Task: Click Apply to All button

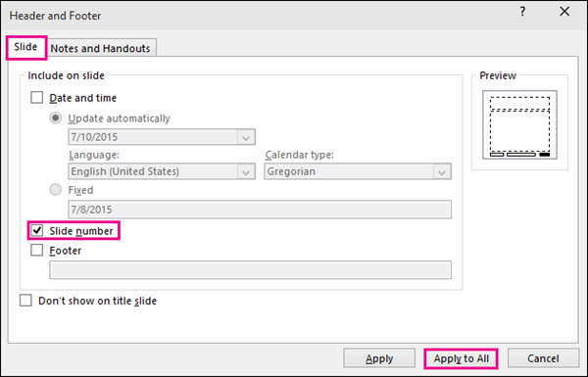Action: pos(462,358)
